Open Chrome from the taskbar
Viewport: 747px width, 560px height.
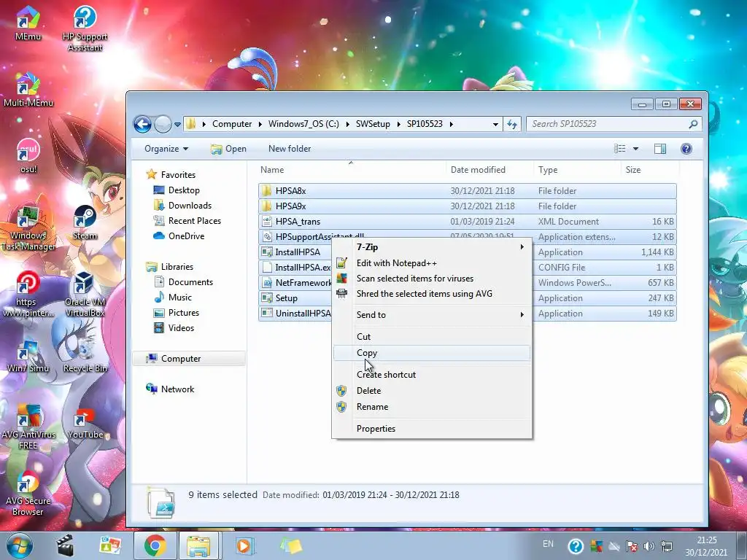[155, 545]
